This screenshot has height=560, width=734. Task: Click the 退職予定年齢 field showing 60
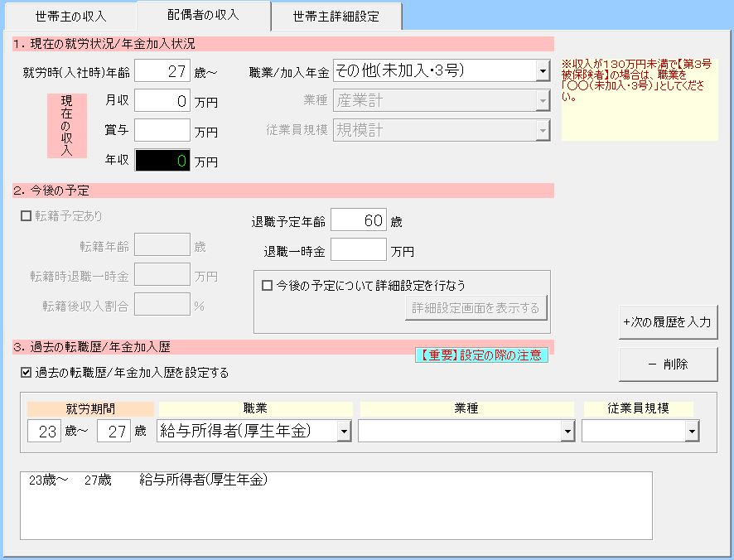(x=358, y=220)
